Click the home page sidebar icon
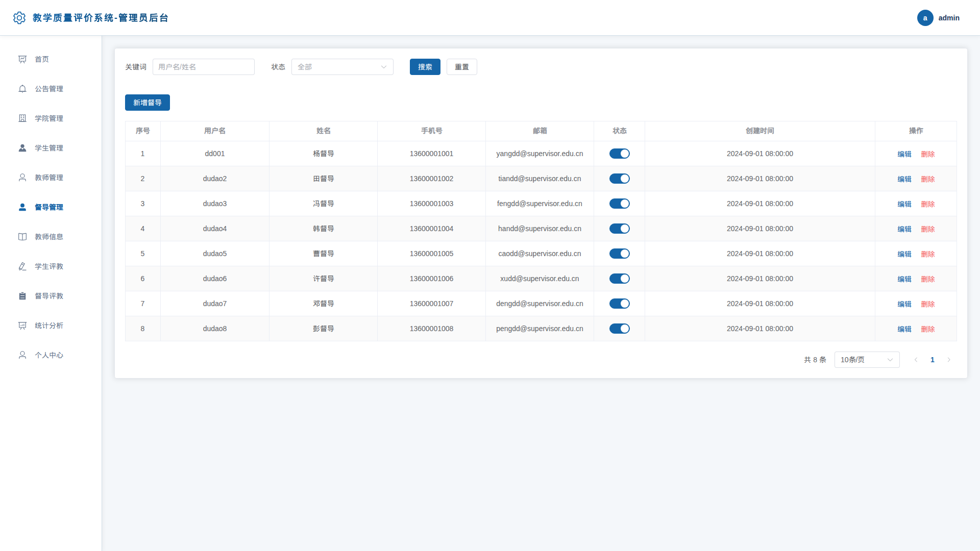 pyautogui.click(x=22, y=59)
